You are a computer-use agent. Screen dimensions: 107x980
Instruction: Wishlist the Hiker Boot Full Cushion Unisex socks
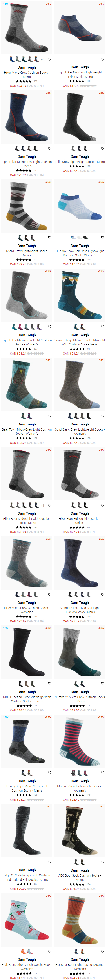click(102, 505)
